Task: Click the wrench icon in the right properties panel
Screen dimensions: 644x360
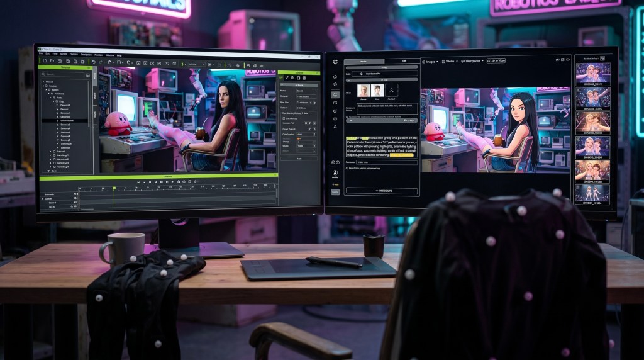Action: coord(287,77)
